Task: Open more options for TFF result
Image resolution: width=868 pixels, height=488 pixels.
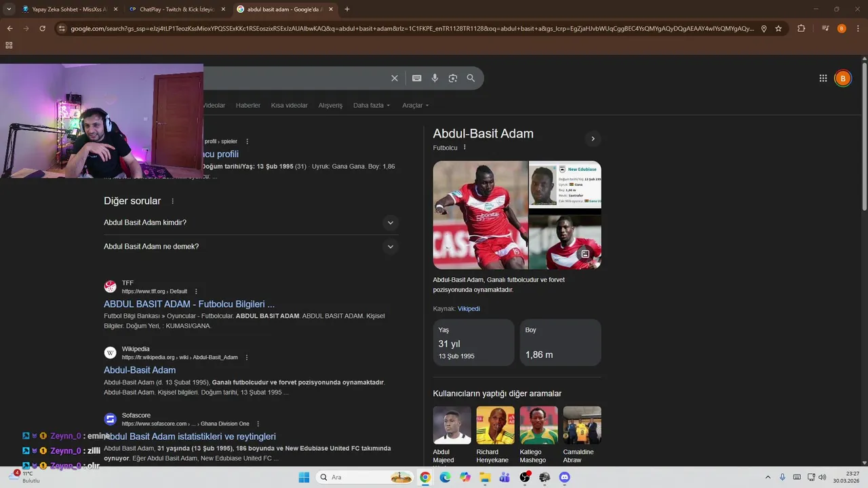Action: pyautogui.click(x=196, y=291)
